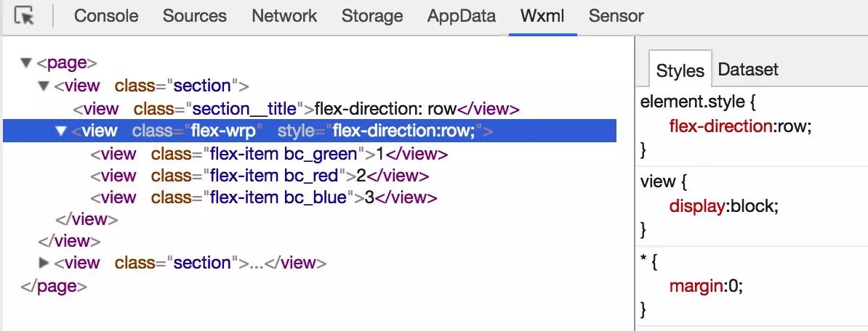Collapse the page root node
868x331 pixels.
(26, 62)
